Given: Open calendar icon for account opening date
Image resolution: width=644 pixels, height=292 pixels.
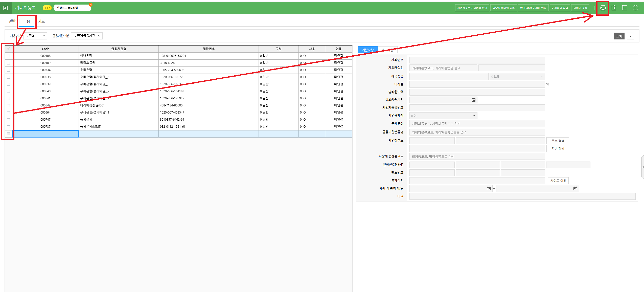Looking at the screenshot, I should pos(489,189).
